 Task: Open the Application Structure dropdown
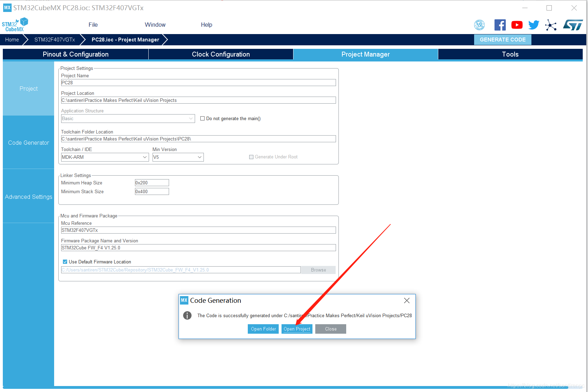click(x=191, y=118)
